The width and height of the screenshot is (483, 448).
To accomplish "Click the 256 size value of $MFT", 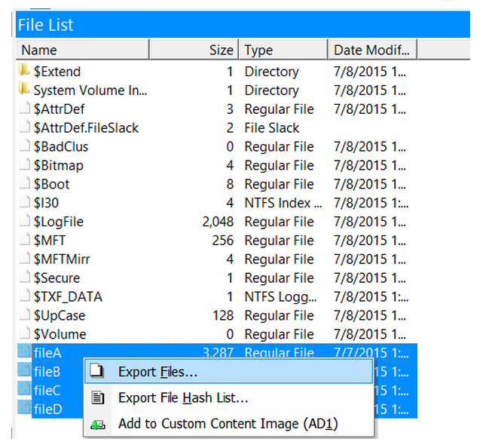I will (x=223, y=241).
